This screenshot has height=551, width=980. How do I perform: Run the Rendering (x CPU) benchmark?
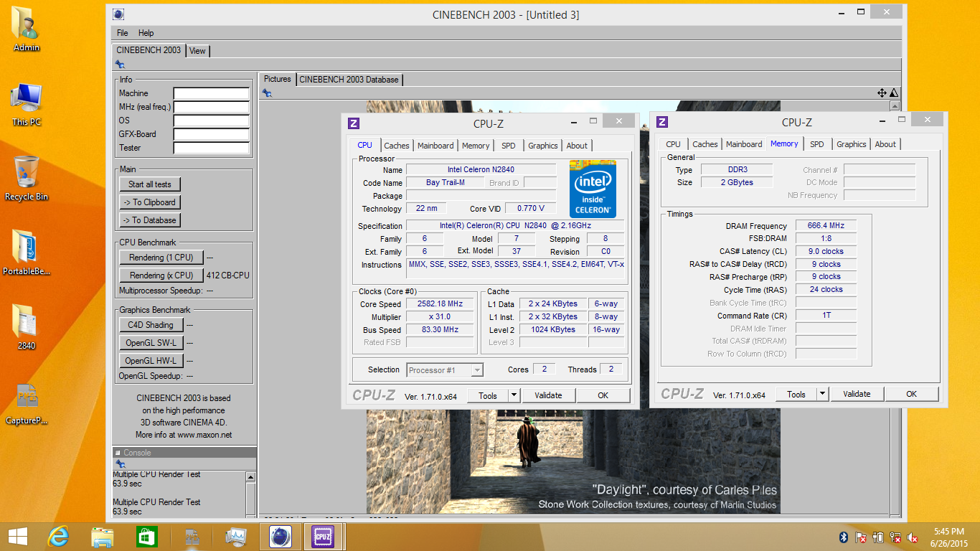[x=161, y=275]
